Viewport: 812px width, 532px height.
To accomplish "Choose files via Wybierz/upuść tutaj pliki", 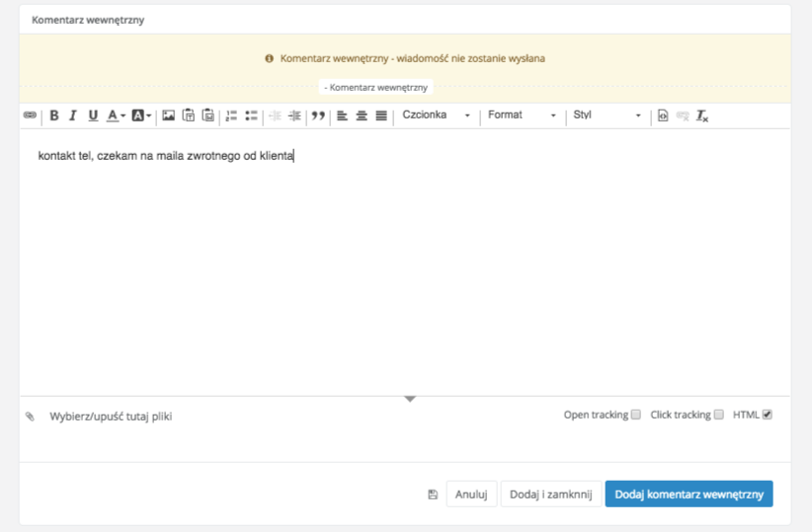I will point(111,417).
